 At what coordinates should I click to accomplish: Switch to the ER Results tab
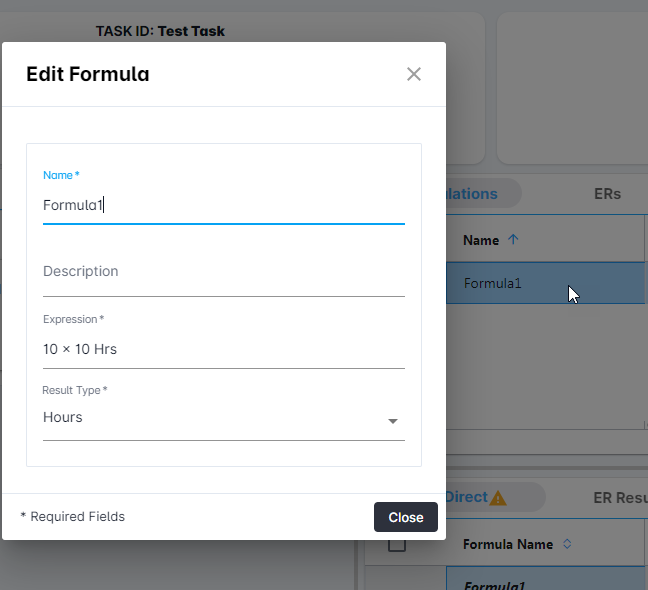point(620,497)
